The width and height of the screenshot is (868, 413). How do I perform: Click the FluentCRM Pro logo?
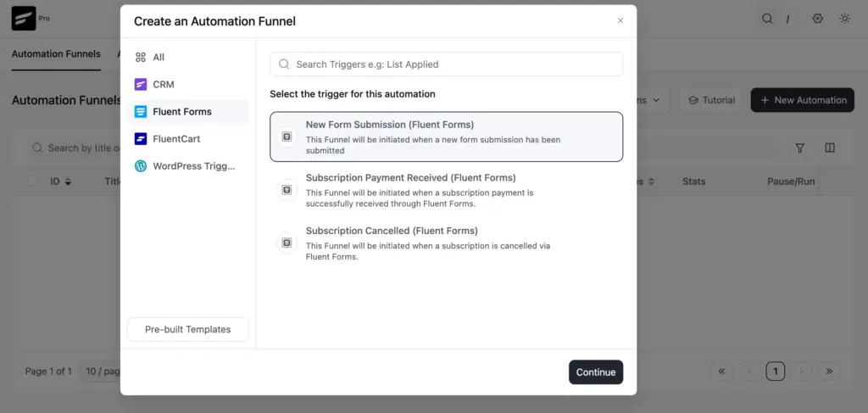(x=24, y=19)
